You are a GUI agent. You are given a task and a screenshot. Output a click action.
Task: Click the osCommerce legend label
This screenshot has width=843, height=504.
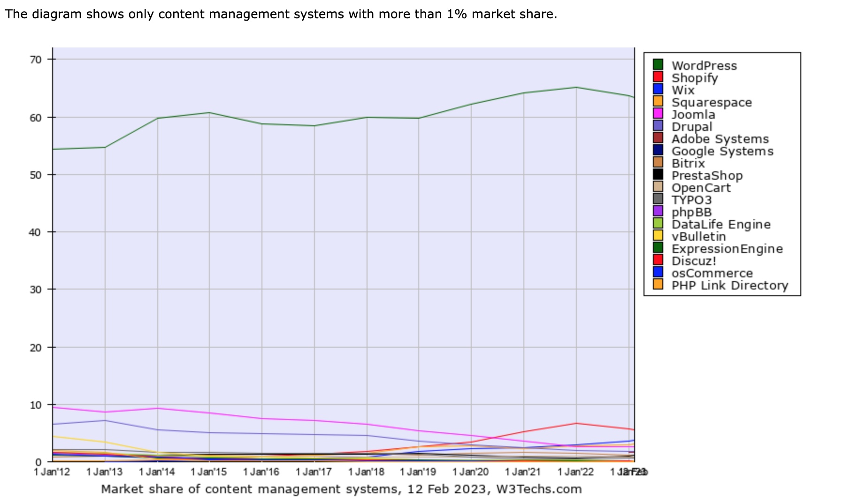[x=712, y=273]
